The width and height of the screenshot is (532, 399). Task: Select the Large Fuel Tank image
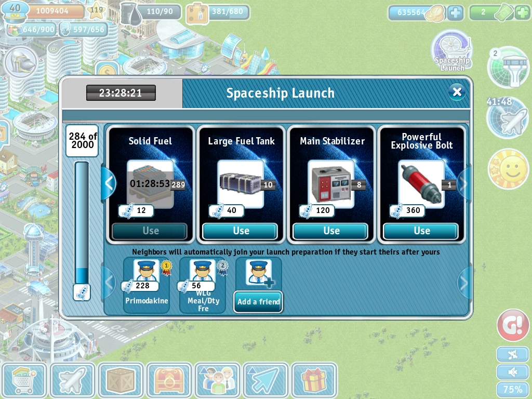[241, 184]
